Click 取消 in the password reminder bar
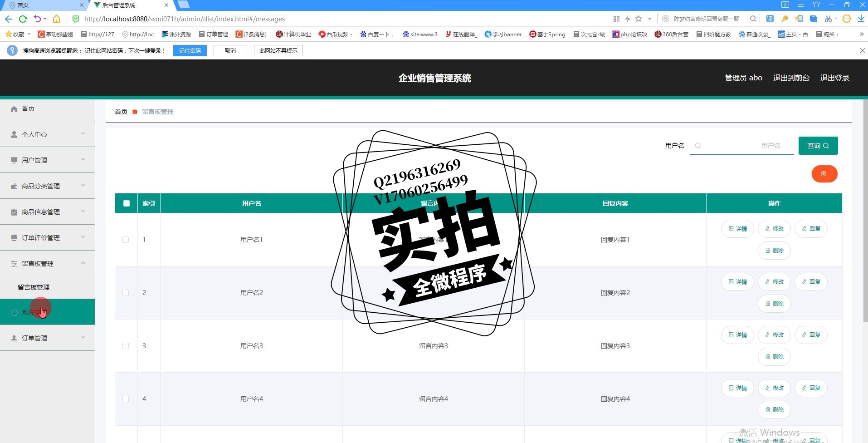Viewport: 868px width, 443px height. (x=230, y=50)
